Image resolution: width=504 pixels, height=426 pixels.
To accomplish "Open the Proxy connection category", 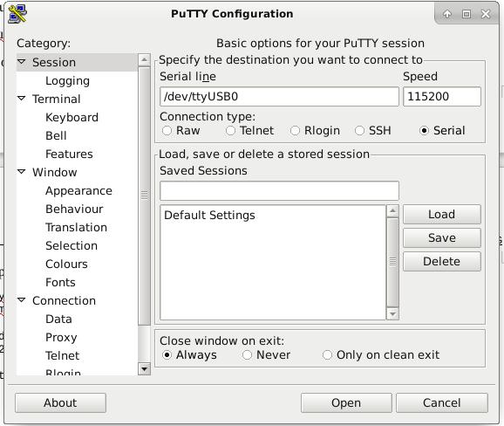I will (x=61, y=338).
